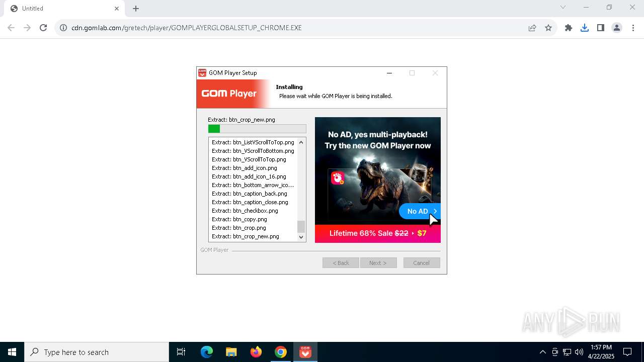This screenshot has height=362, width=644.
Task: Click GOM Player Setup title icon
Action: click(x=202, y=73)
